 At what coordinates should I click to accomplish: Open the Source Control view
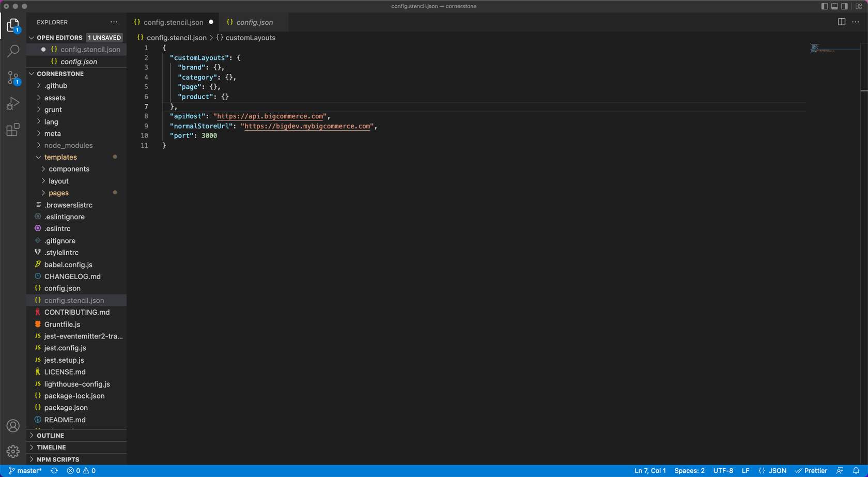point(13,78)
